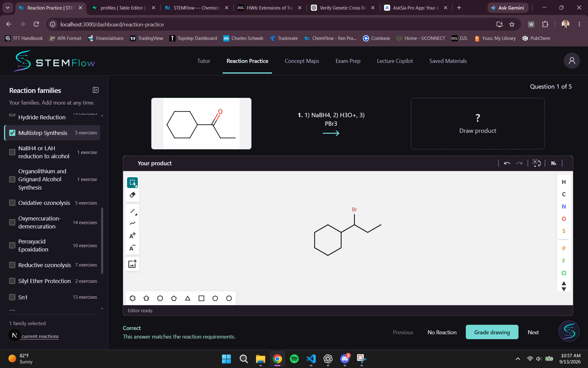The image size is (588, 368).
Task: Collapse the Reaction families sidebar
Action: pos(96,90)
